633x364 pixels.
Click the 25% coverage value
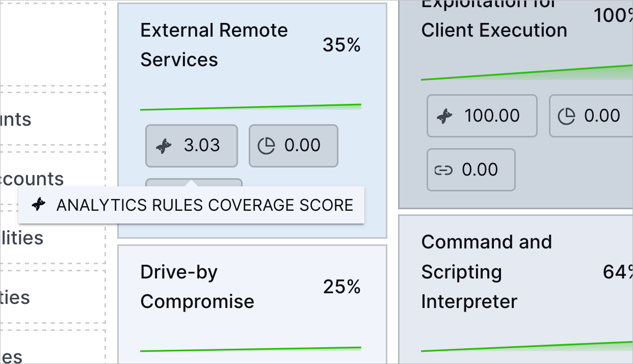click(x=342, y=287)
